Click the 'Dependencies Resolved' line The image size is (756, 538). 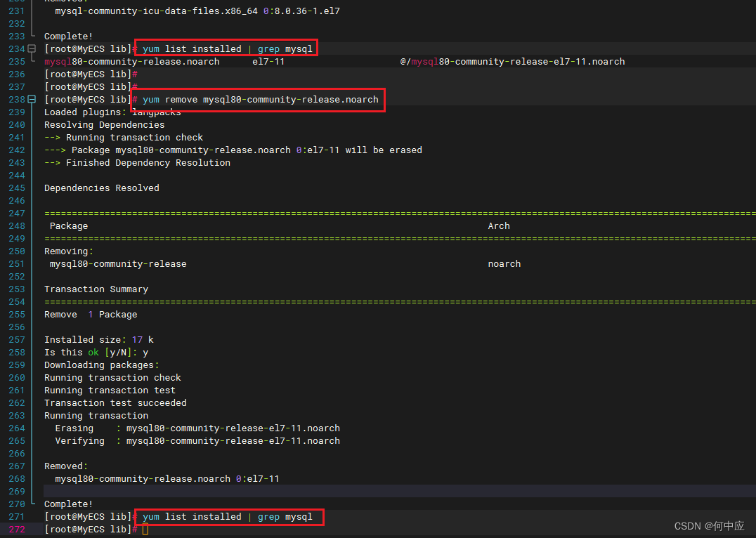[101, 188]
